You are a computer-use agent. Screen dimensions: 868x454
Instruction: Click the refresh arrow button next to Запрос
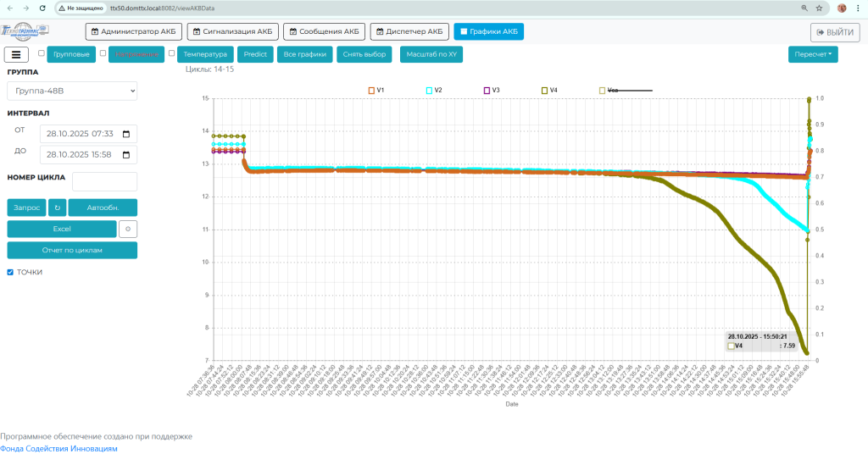click(58, 208)
